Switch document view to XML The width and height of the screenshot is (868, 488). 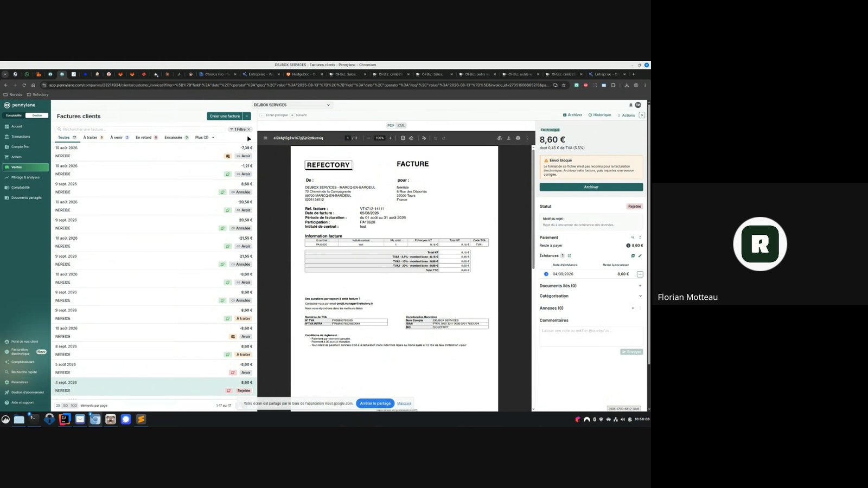click(401, 125)
